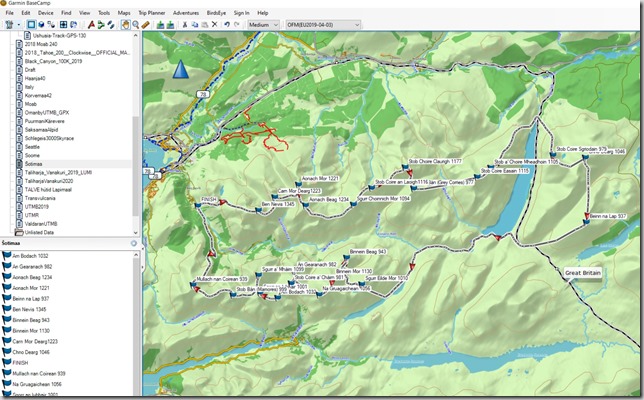Open the activity profile selector icon
This screenshot has width=644, height=400.
click(9, 25)
